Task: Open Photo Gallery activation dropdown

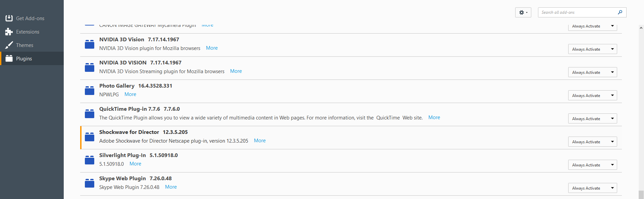Action: [x=592, y=96]
